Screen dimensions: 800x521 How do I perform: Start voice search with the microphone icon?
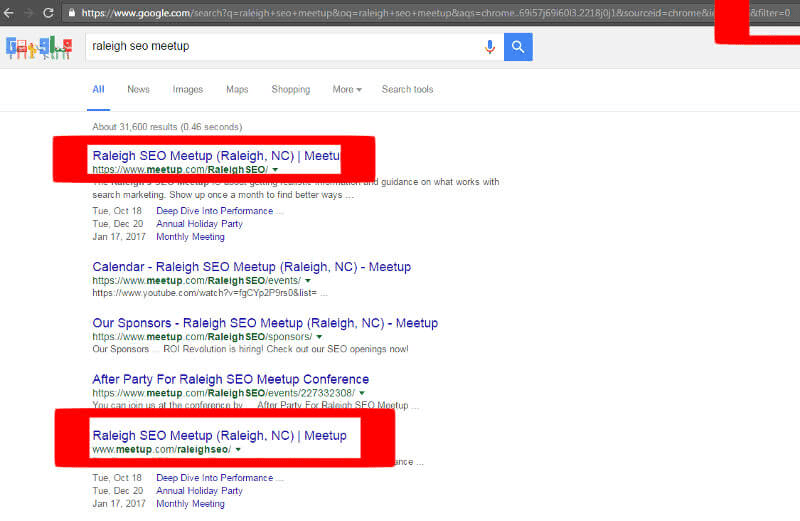click(x=490, y=47)
